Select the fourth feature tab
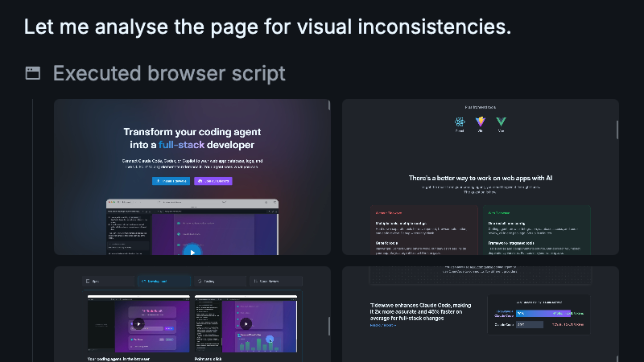Viewport: 644px width, 362px height. (274, 282)
